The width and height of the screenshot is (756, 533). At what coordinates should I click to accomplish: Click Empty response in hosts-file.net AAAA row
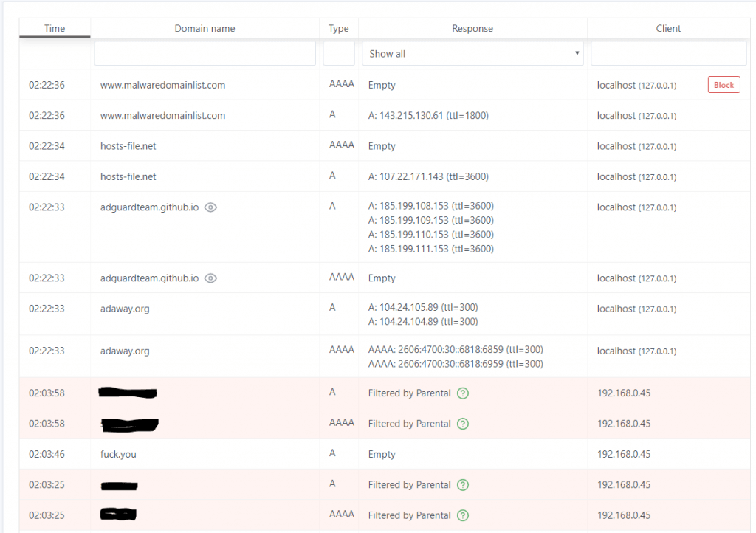[382, 146]
